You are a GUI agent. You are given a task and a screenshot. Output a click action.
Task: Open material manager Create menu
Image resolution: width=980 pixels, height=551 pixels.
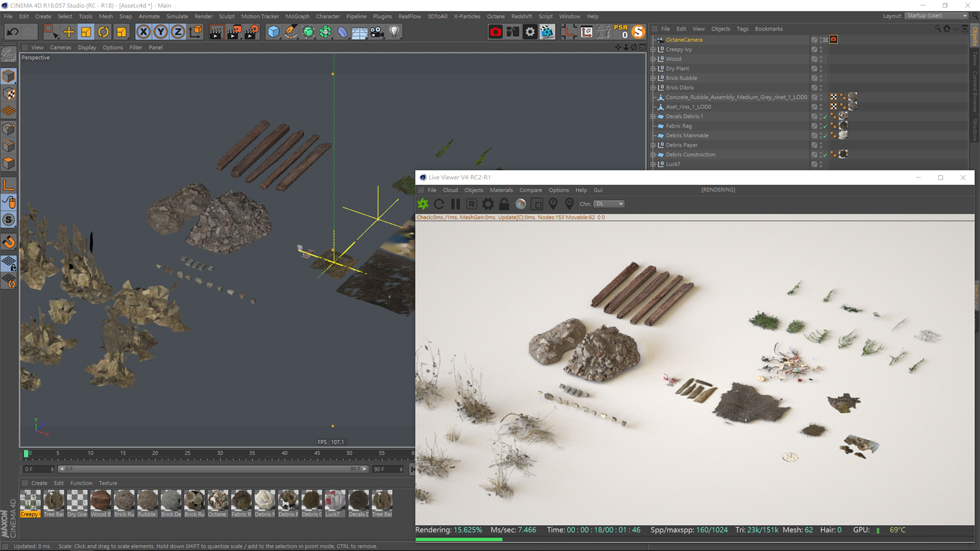click(39, 483)
